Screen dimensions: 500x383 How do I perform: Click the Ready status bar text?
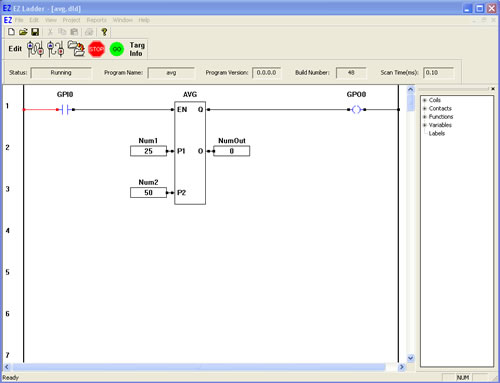pyautogui.click(x=10, y=378)
